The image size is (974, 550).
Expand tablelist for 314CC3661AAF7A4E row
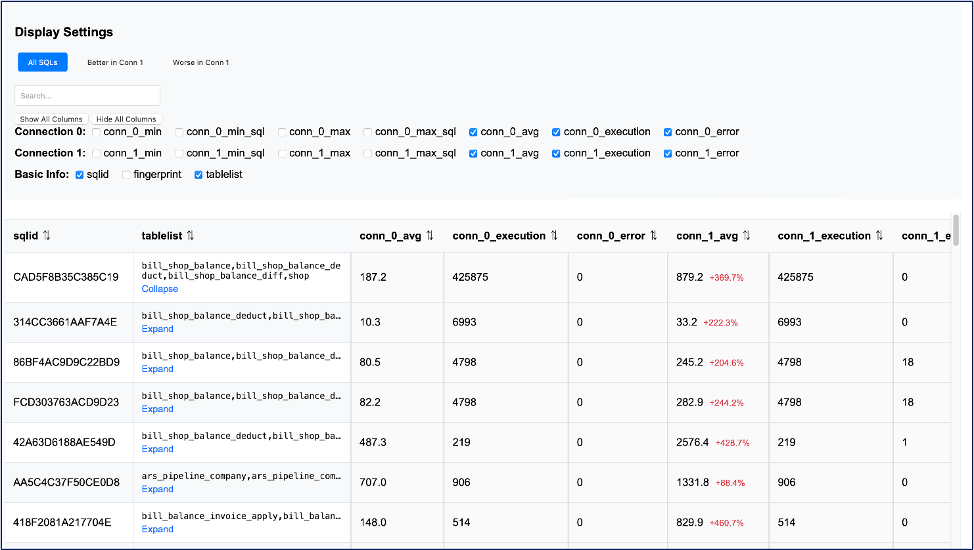(x=157, y=329)
